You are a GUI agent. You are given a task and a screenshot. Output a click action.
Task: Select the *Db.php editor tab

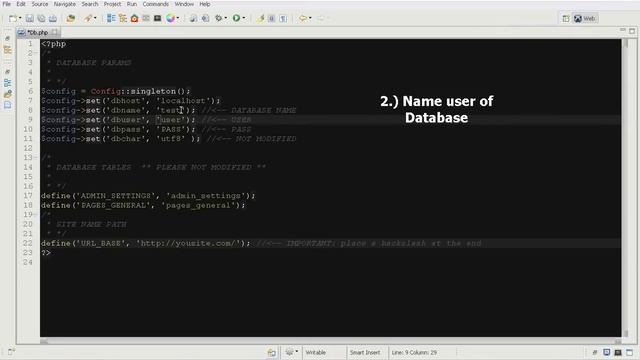pyautogui.click(x=38, y=32)
